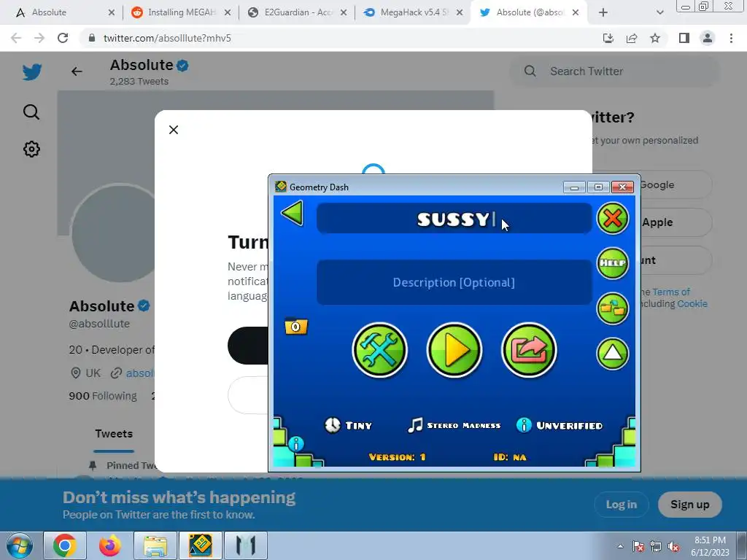Click the install/download page icon
The width and height of the screenshot is (747, 560).
[x=608, y=38]
